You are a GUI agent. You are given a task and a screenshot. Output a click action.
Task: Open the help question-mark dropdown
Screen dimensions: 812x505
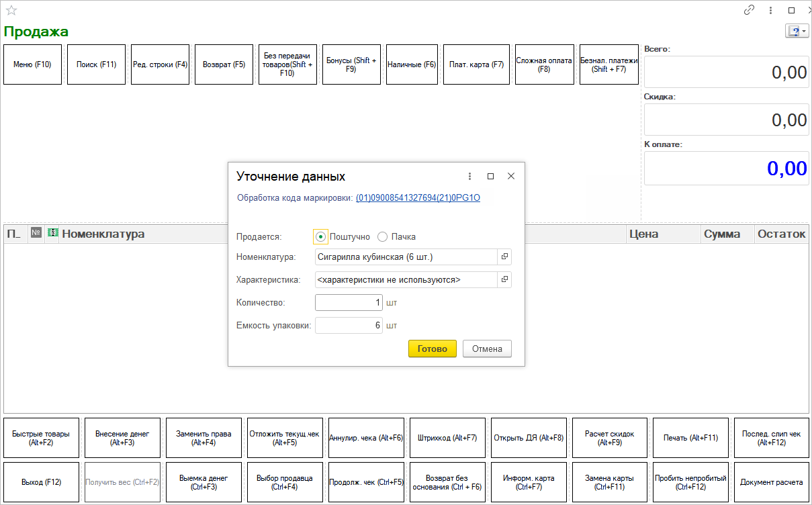(797, 32)
